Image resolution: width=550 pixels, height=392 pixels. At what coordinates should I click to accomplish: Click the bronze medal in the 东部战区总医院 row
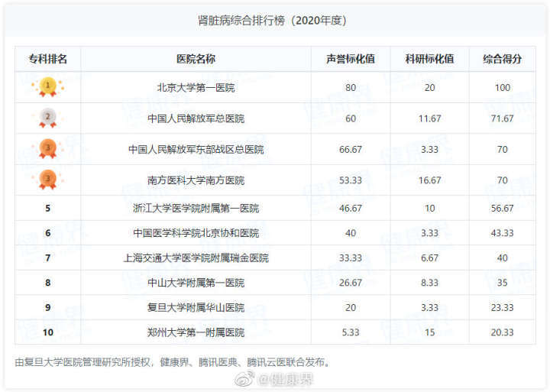[47, 149]
